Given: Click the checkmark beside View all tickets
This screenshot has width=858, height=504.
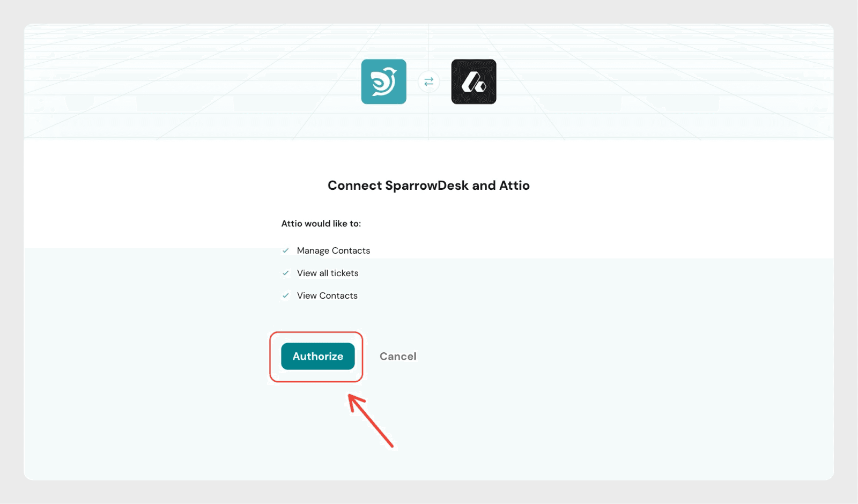Looking at the screenshot, I should click(286, 273).
